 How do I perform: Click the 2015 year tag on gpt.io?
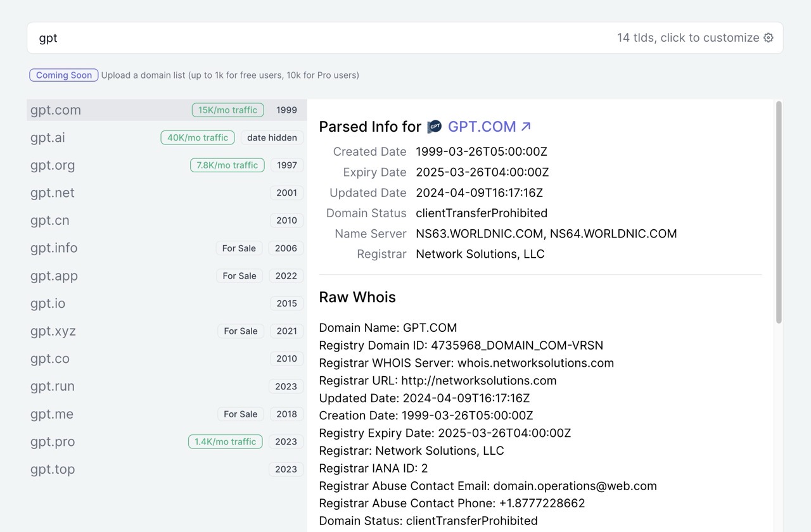point(286,303)
